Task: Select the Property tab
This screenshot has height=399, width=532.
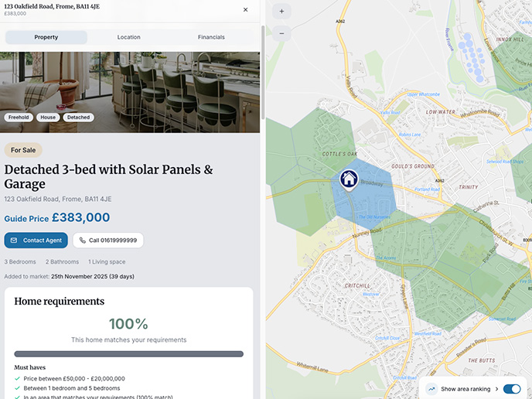Action: [x=46, y=37]
